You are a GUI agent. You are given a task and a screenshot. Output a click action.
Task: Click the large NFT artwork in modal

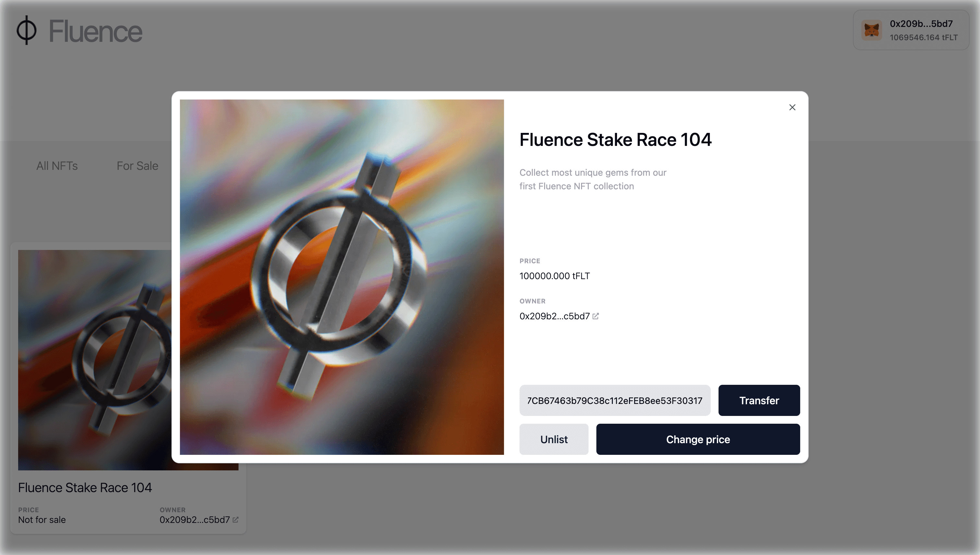coord(341,277)
